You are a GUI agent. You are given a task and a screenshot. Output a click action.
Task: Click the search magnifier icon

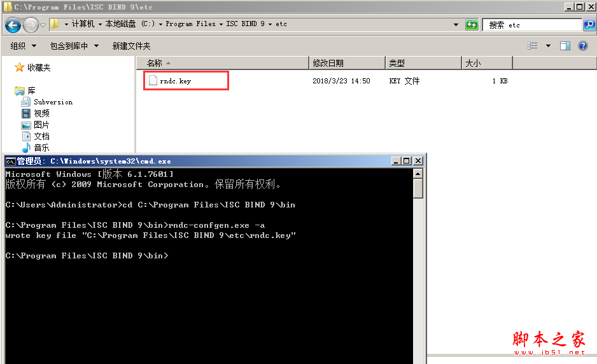pos(589,25)
